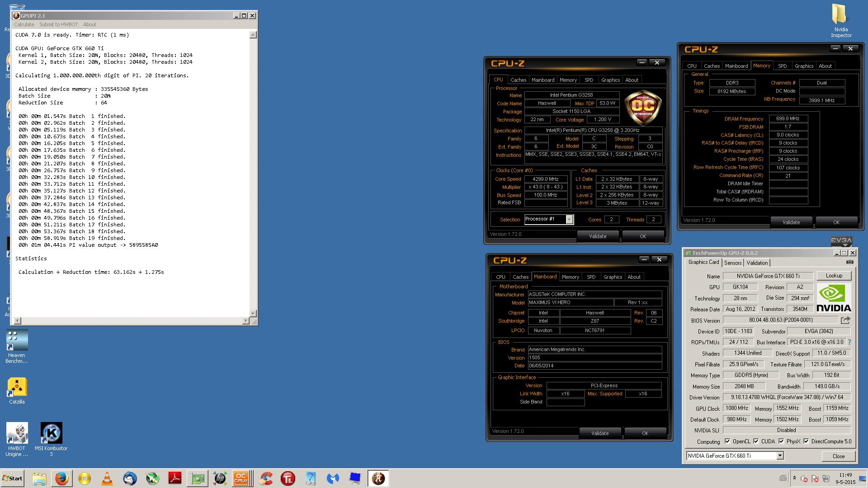Click the MAXIMUS VI HERO model field
This screenshot has width=868, height=488.
(x=571, y=303)
